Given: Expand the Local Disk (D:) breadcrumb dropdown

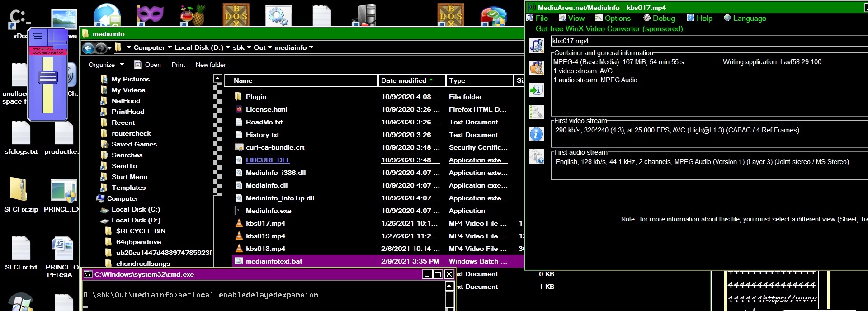Looking at the screenshot, I should click(x=228, y=47).
